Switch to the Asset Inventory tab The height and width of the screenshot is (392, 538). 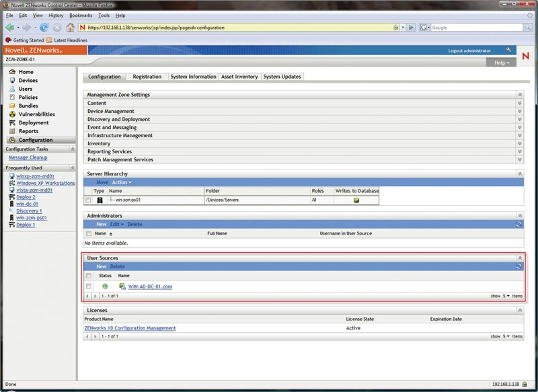(x=239, y=77)
